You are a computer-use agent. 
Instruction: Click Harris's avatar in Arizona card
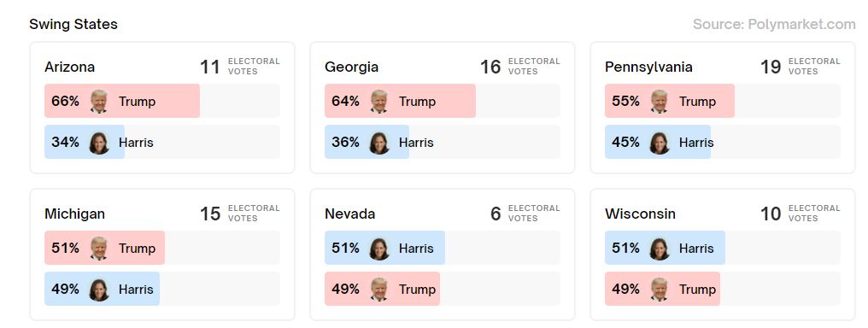point(98,143)
